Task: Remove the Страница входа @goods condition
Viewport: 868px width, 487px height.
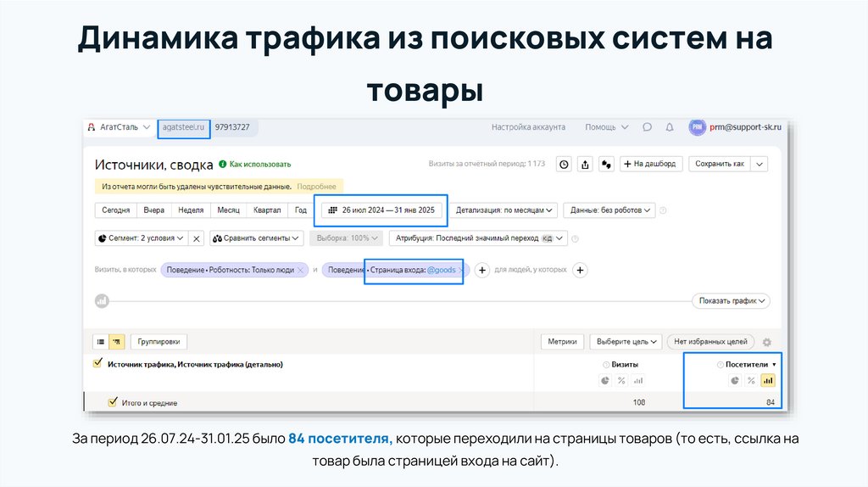Action: [x=460, y=270]
